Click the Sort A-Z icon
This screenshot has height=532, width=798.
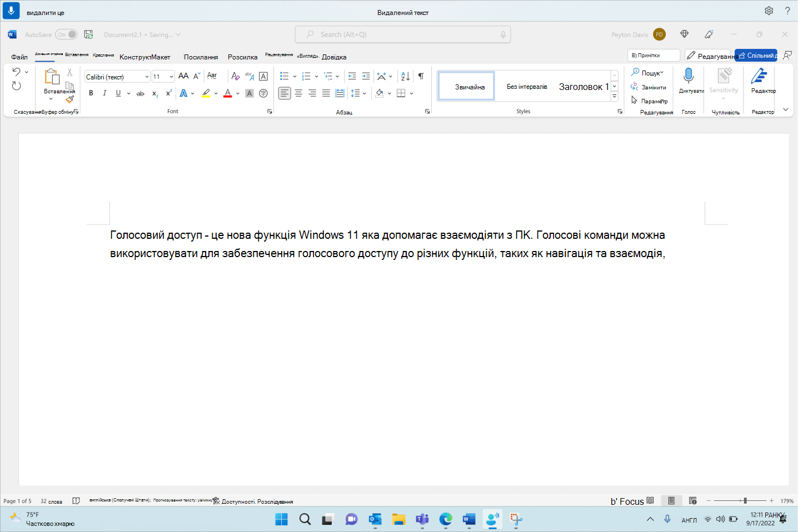tap(406, 76)
